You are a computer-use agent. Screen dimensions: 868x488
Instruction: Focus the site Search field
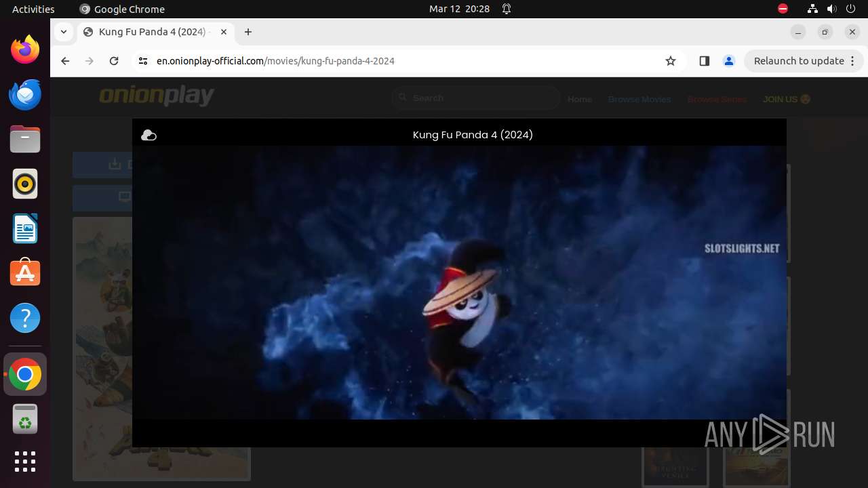point(475,98)
